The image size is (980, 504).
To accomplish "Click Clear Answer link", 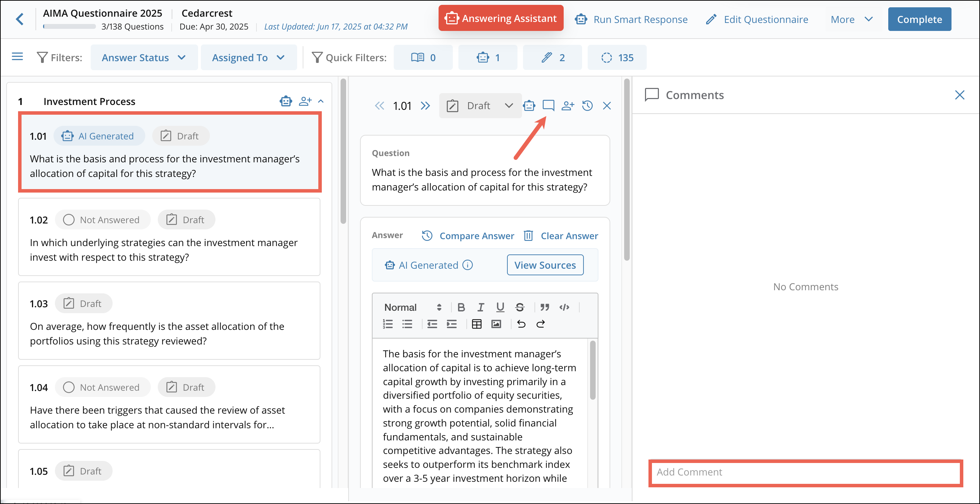I will [x=561, y=235].
